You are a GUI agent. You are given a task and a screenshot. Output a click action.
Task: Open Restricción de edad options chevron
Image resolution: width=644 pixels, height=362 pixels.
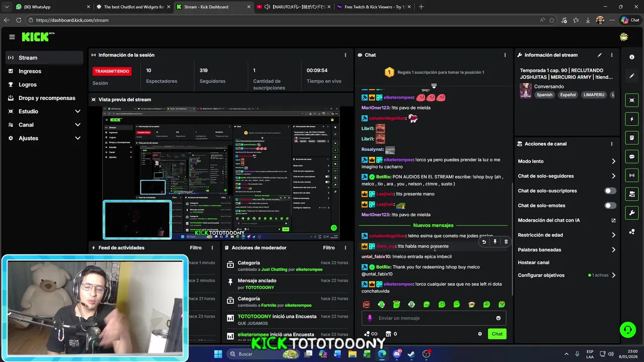click(x=613, y=235)
